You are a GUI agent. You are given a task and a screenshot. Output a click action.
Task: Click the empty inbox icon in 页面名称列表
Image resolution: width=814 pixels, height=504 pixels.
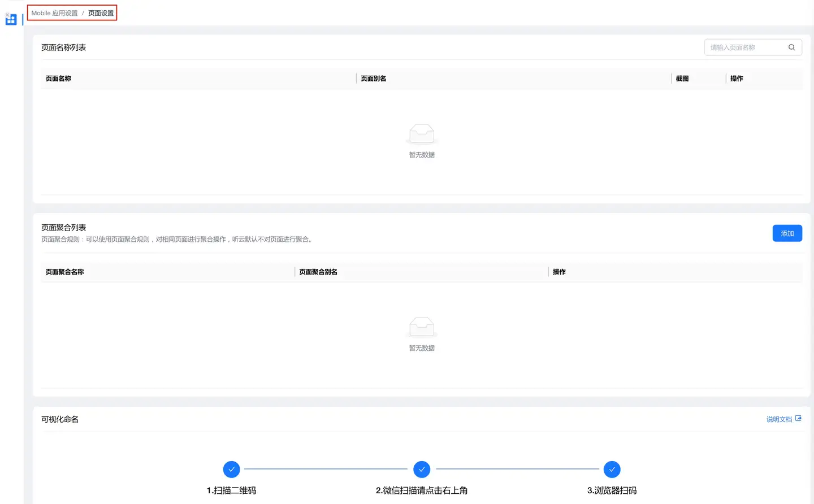pos(422,134)
